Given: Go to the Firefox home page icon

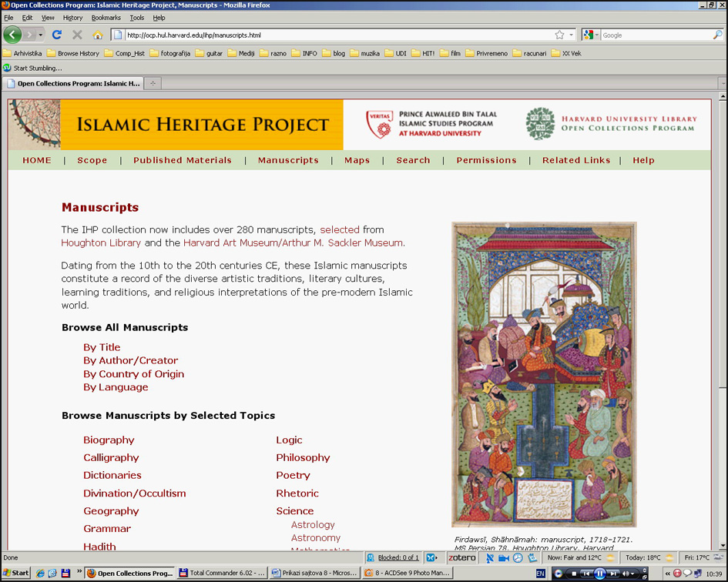Looking at the screenshot, I should (98, 35).
